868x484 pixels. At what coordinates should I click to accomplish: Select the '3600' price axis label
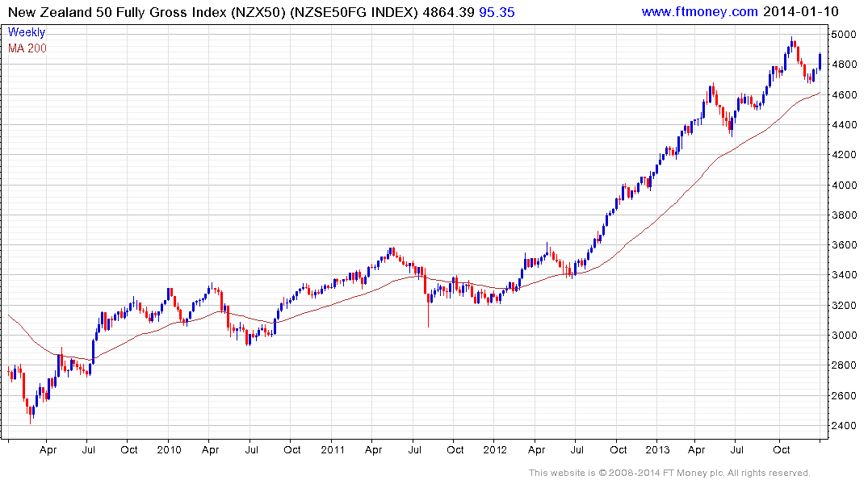(x=845, y=245)
